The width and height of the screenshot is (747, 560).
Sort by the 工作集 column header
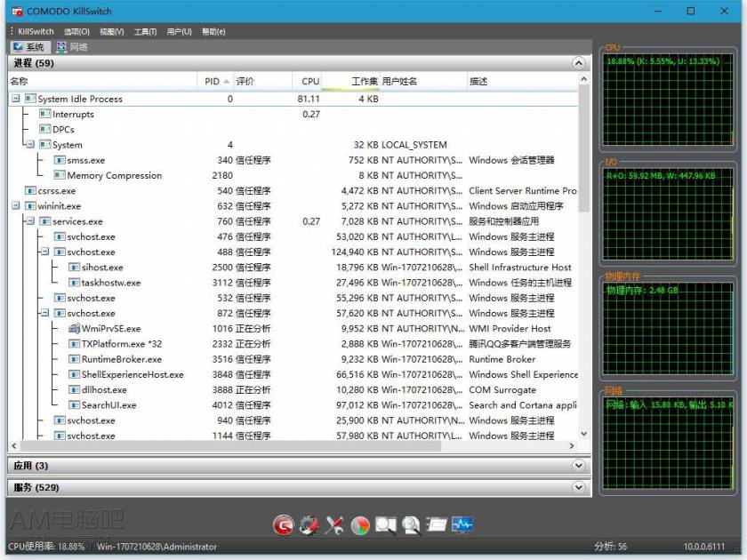[x=350, y=82]
